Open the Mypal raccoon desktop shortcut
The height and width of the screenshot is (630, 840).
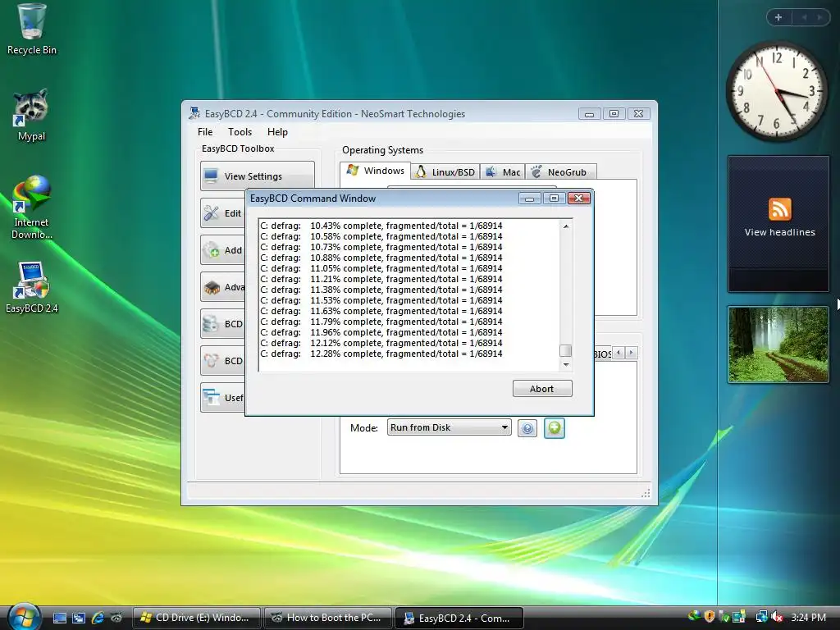(31, 115)
